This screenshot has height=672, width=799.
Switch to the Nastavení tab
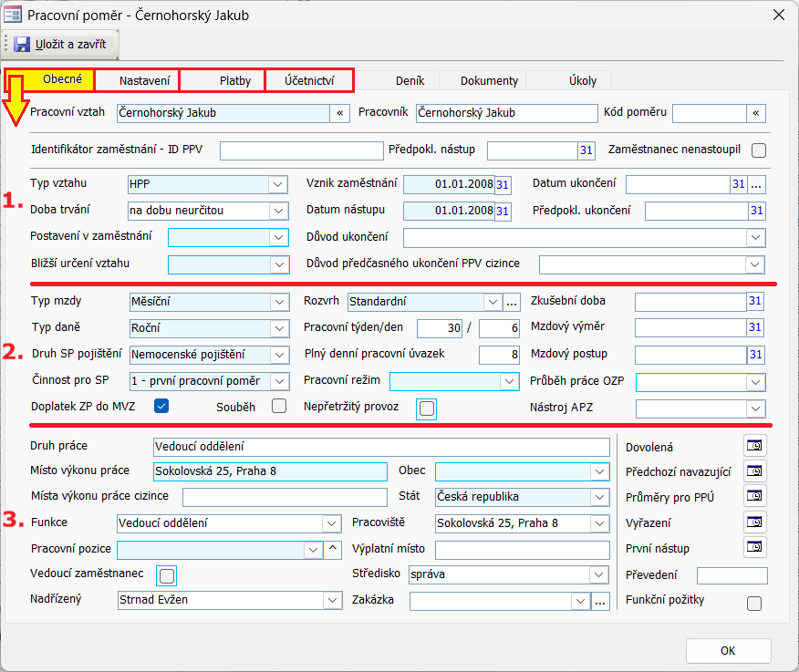(x=144, y=81)
